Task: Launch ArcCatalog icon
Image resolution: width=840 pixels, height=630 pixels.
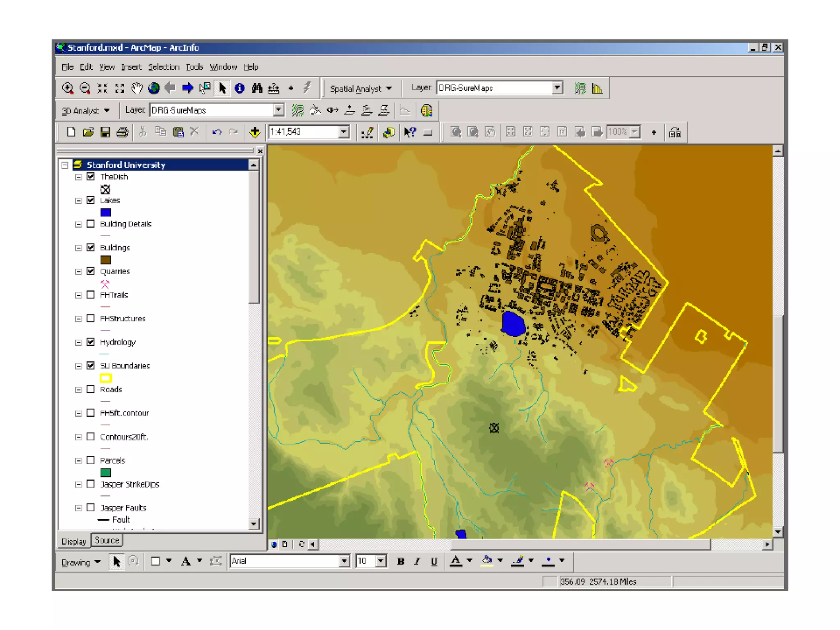Action: tap(388, 132)
